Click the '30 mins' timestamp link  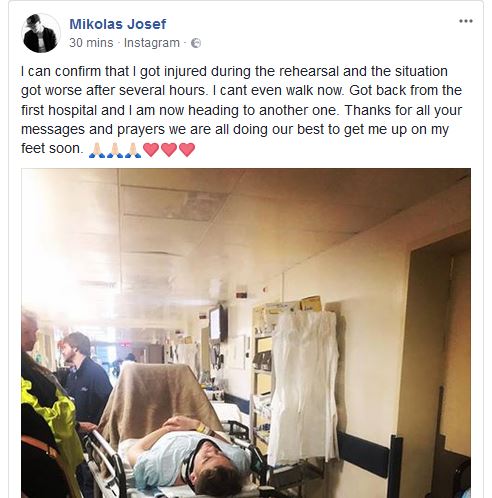tap(91, 43)
